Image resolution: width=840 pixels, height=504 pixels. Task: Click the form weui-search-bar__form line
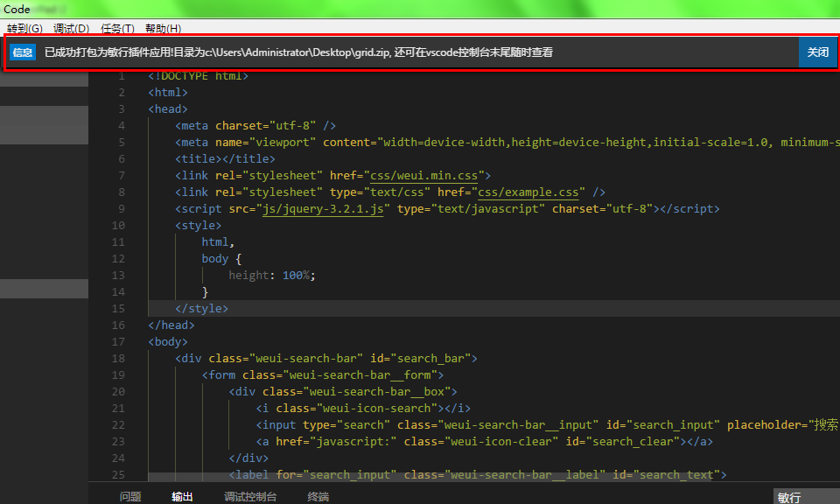click(323, 374)
